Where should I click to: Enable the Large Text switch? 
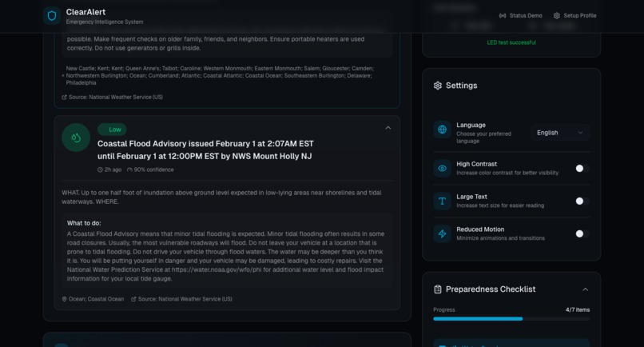[x=582, y=201]
